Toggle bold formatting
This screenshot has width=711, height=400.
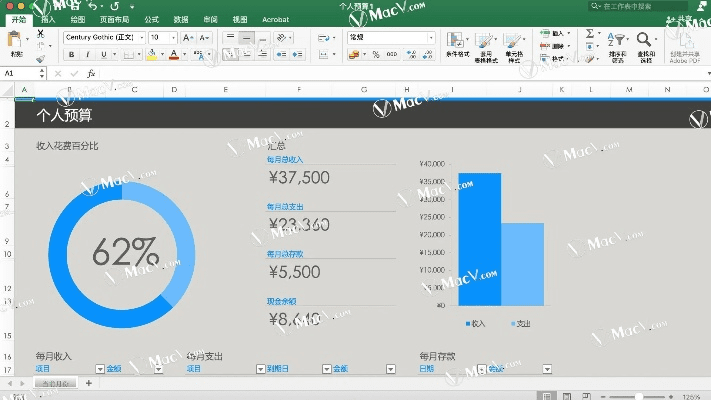point(69,54)
